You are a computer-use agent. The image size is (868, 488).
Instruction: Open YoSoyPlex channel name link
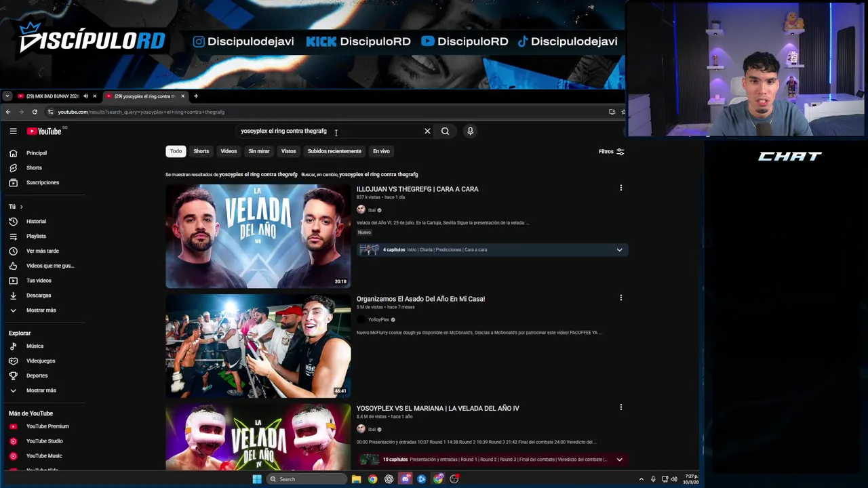coord(378,320)
